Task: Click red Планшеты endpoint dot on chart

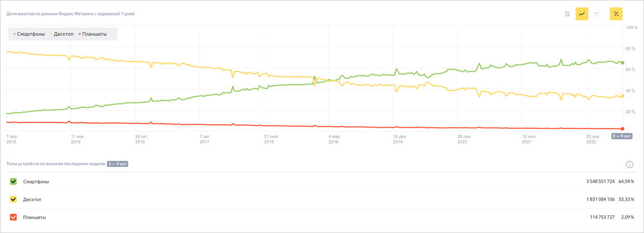Action: click(623, 128)
